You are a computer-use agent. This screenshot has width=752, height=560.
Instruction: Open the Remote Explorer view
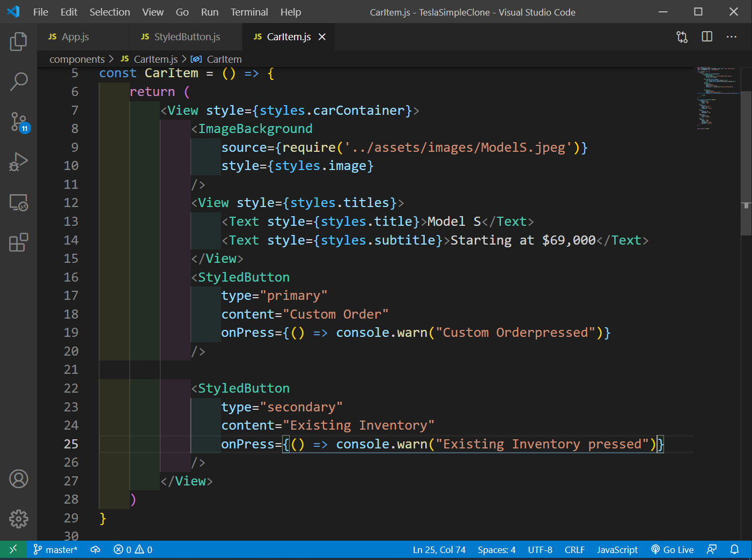[x=18, y=202]
